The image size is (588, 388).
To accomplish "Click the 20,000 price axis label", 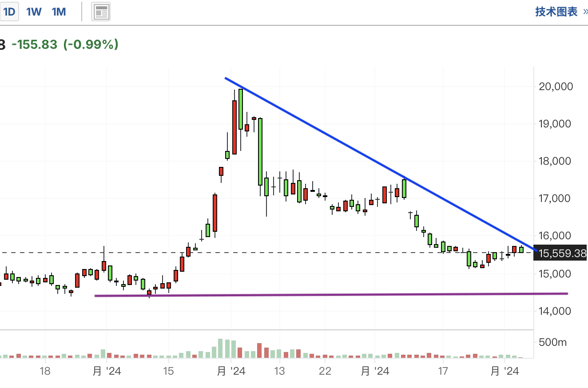I will click(556, 86).
